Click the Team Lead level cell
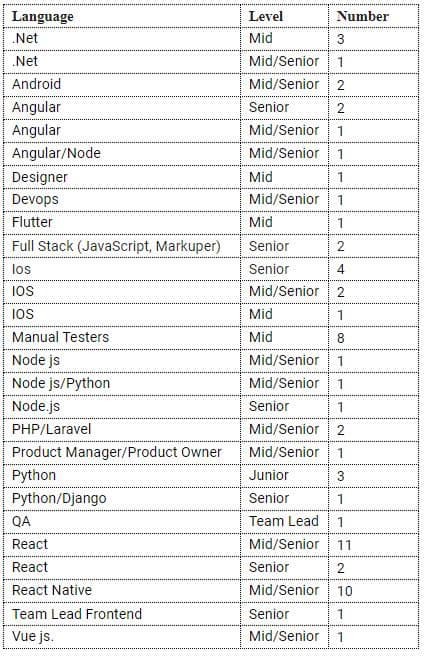 (284, 521)
